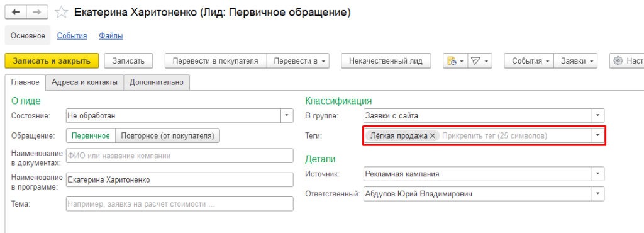644x233 pixels.
Task: Click into the Тема input field
Action: [x=179, y=204]
